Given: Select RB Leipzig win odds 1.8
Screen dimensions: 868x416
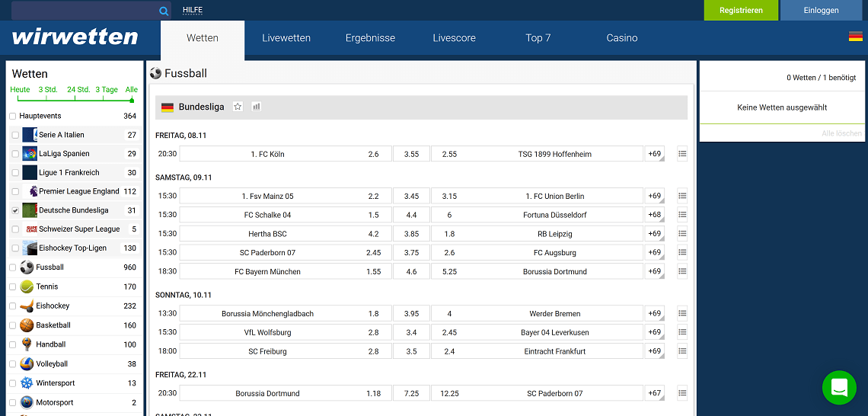Looking at the screenshot, I should 538,234.
